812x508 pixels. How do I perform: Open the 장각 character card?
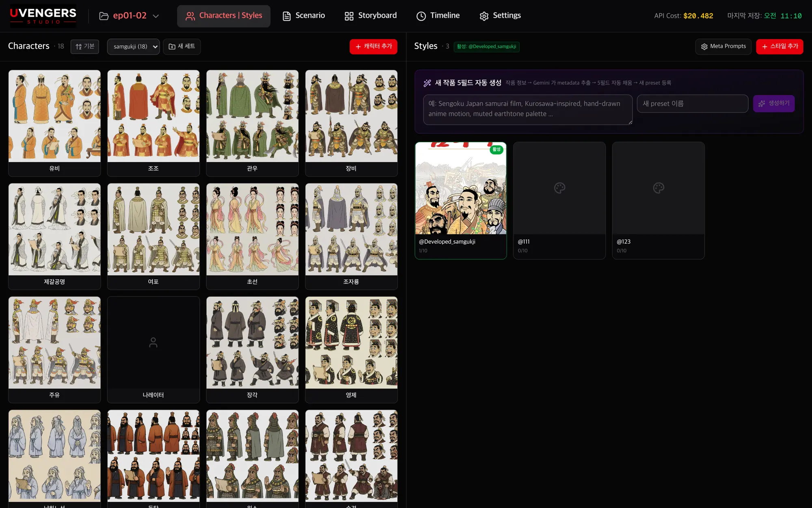click(253, 350)
